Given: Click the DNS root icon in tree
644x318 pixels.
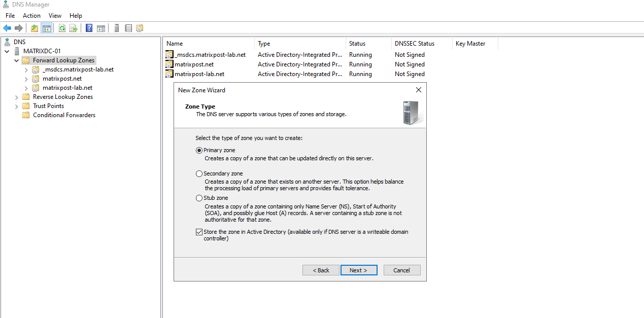Looking at the screenshot, I should click(7, 42).
